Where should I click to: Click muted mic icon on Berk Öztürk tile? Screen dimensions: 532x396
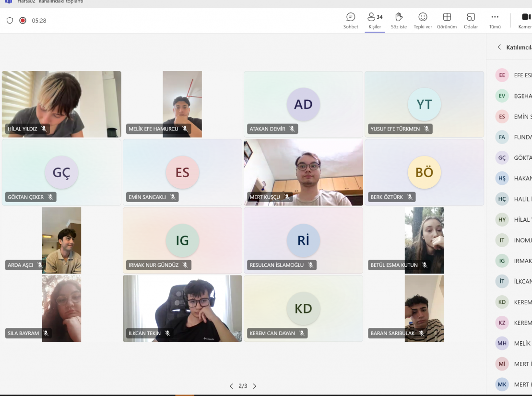point(410,197)
